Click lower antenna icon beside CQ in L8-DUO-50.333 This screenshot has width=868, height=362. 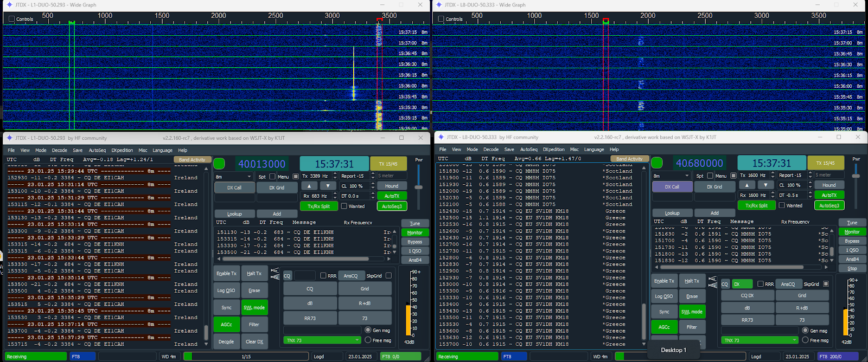[712, 286]
